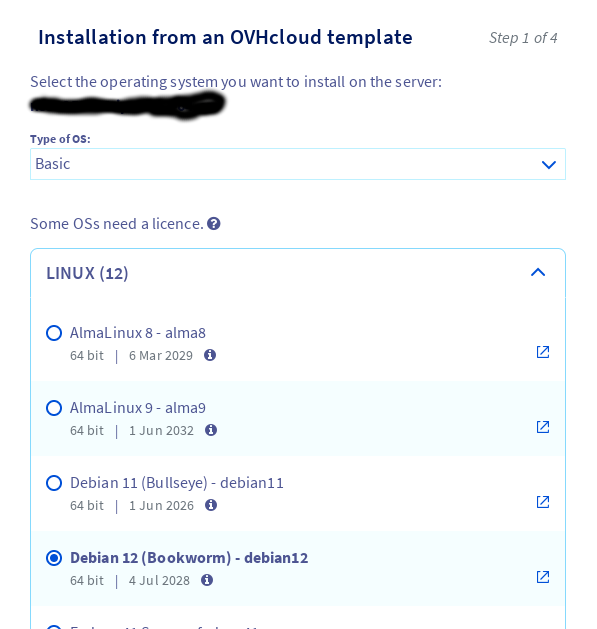Click the bold 'Debian 12 (Bookworm) - debian12' label

pyautogui.click(x=189, y=558)
